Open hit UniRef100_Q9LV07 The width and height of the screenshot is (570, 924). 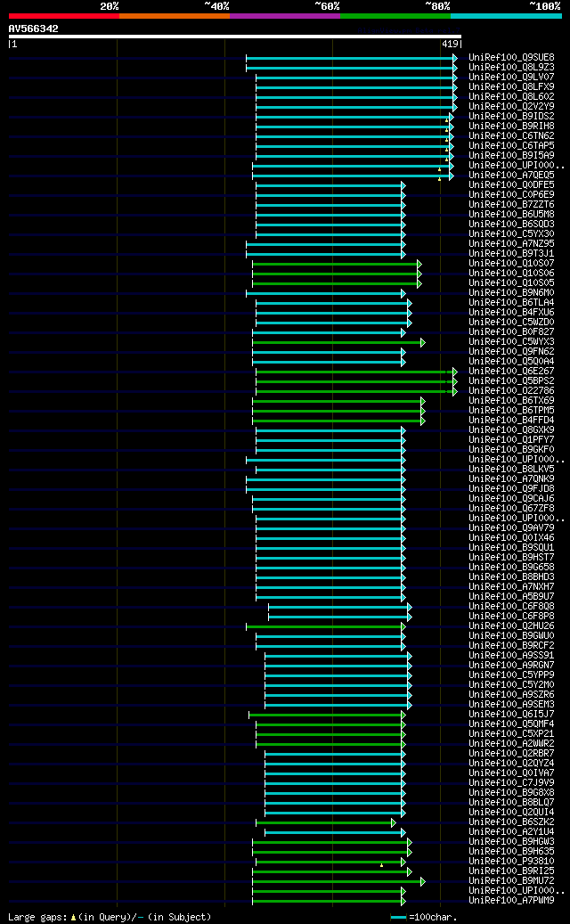coord(511,78)
